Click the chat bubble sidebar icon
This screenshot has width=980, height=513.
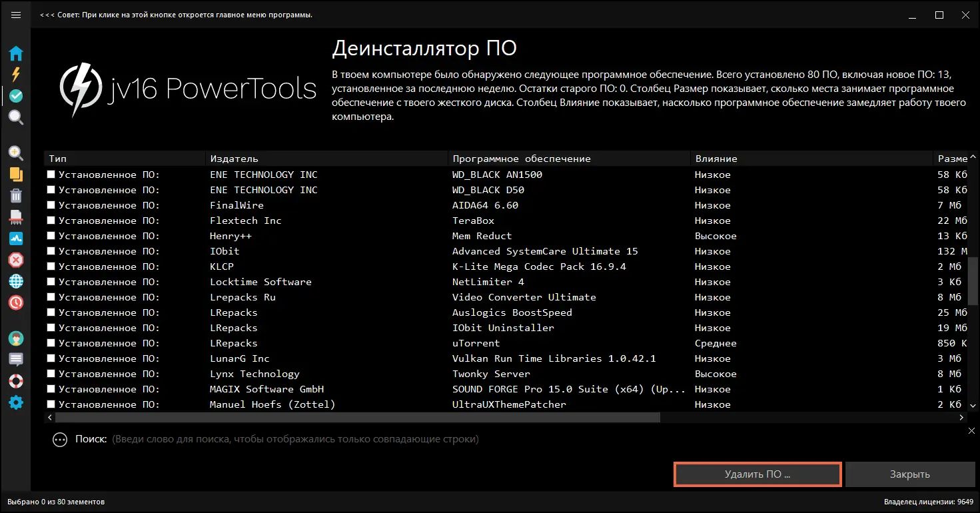tap(16, 360)
